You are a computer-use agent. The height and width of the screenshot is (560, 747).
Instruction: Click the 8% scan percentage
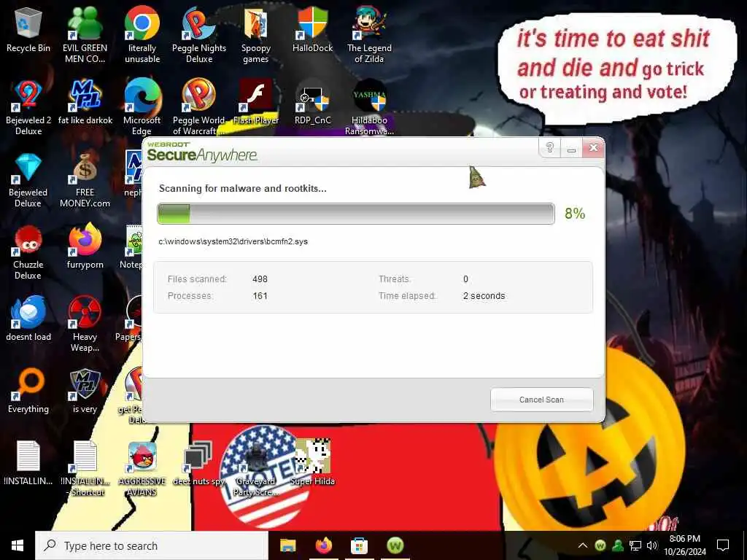[x=575, y=214]
